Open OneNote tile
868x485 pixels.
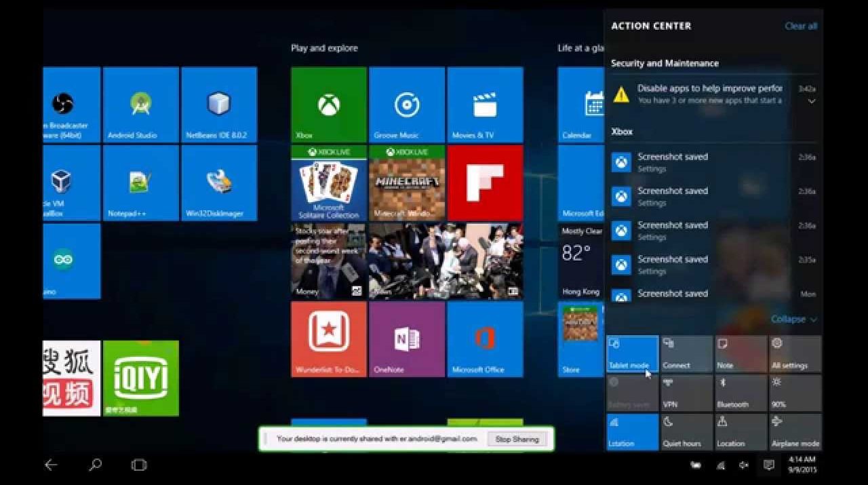pos(407,339)
